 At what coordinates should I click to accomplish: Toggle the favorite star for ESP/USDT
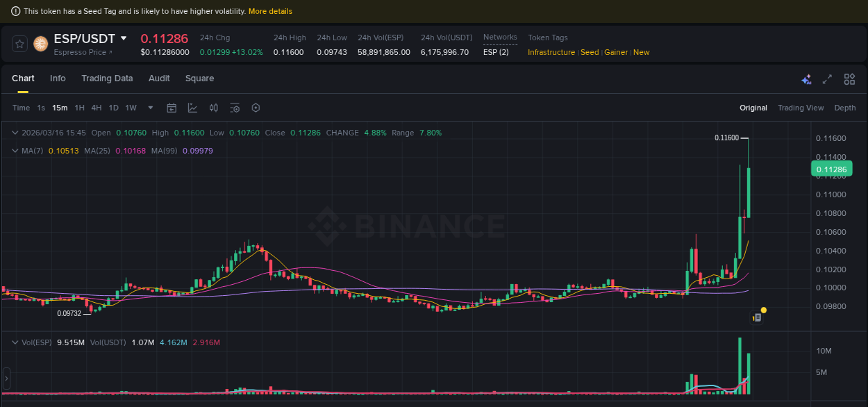[19, 44]
